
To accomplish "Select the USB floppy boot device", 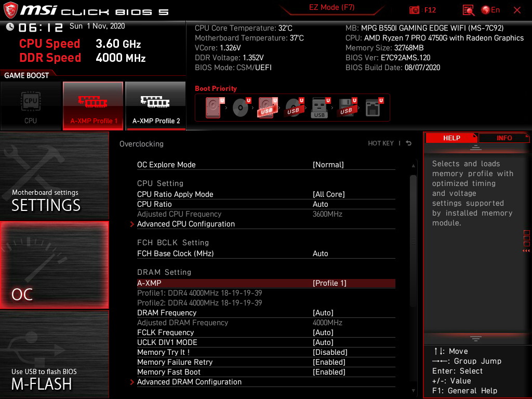I will coord(347,108).
